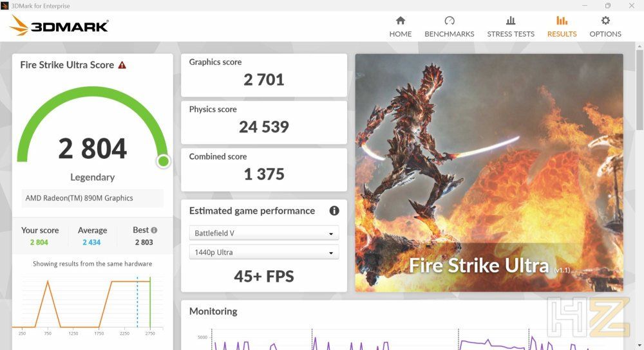Click the Average value 2 434
The width and height of the screenshot is (644, 350).
point(91,243)
